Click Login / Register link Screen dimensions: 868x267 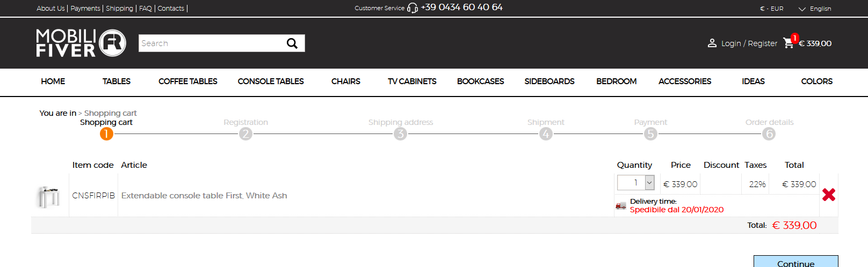coord(749,43)
